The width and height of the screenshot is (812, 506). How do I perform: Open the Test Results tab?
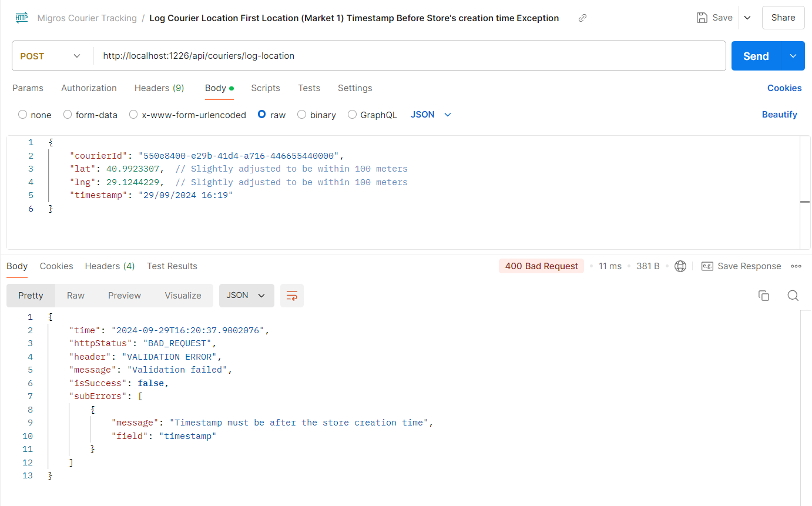[172, 266]
